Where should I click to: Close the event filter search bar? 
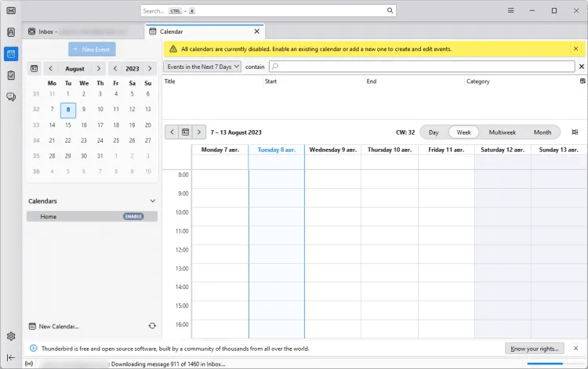tap(582, 67)
